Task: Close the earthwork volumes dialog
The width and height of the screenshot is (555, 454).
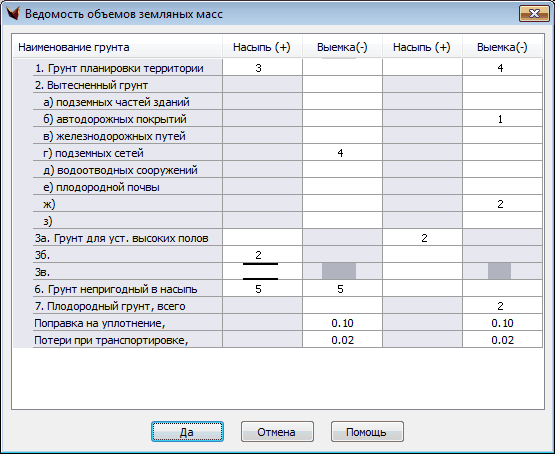Action: (534, 14)
